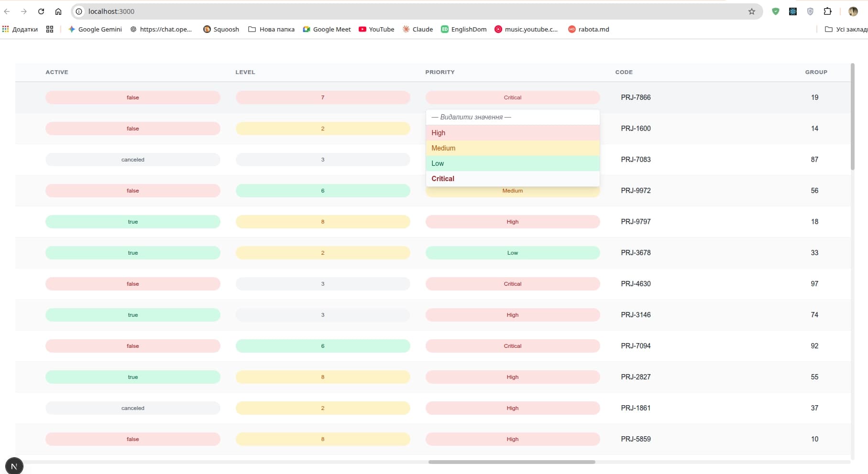The height and width of the screenshot is (474, 868).
Task: Reload the page with the refresh icon
Action: click(41, 11)
